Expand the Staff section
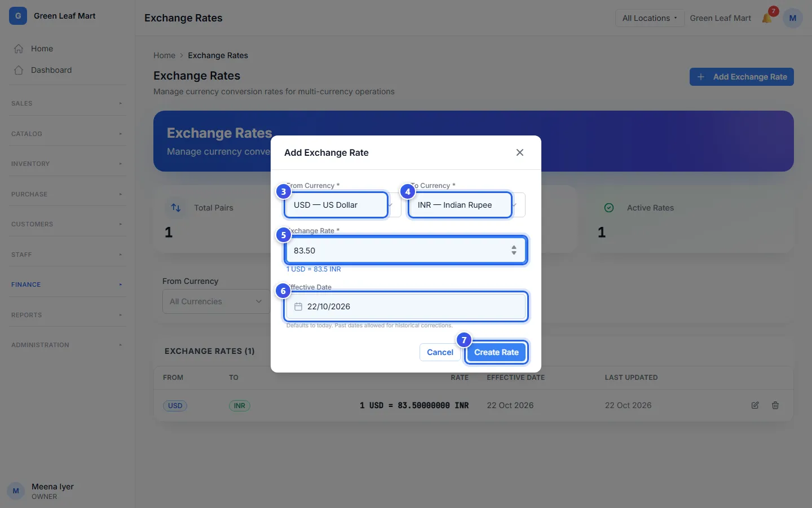 point(68,255)
